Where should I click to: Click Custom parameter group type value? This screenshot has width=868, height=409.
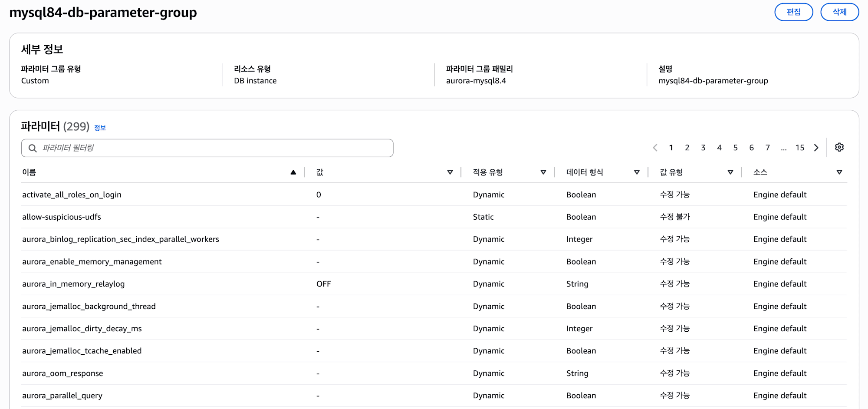(35, 81)
